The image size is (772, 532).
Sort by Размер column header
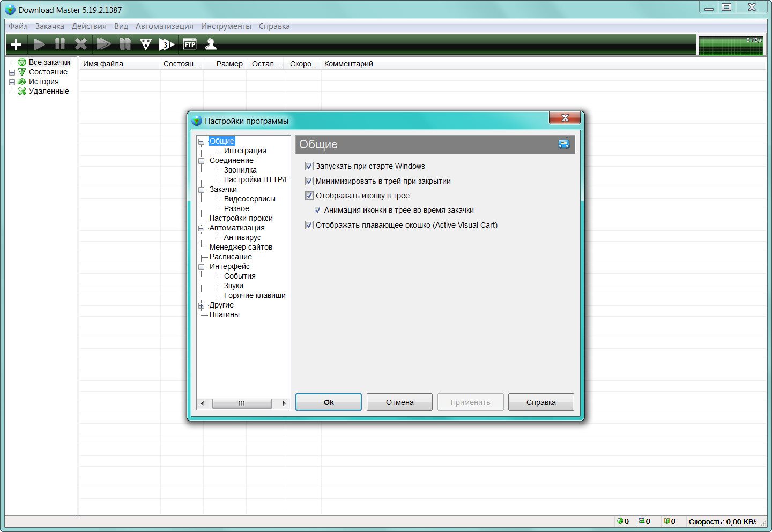[225, 64]
